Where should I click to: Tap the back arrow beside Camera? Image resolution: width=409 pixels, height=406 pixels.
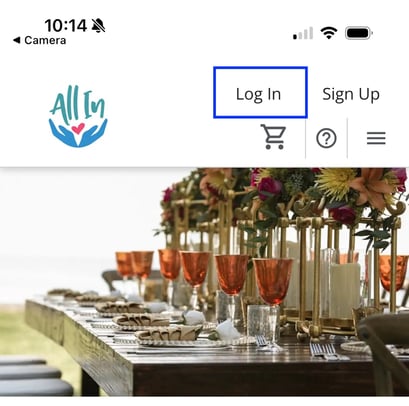pyautogui.click(x=16, y=40)
